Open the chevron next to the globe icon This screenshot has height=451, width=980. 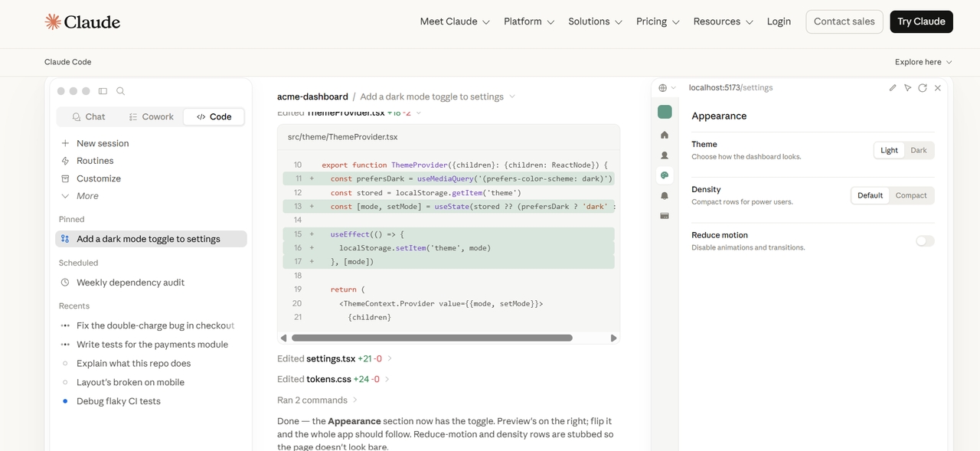pyautogui.click(x=674, y=88)
